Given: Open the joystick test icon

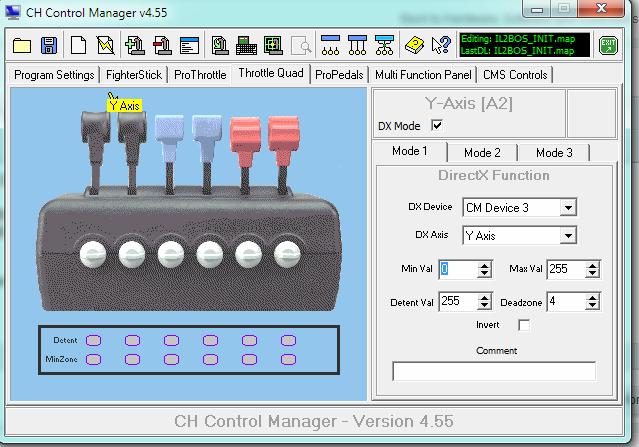Looking at the screenshot, I should click(220, 45).
